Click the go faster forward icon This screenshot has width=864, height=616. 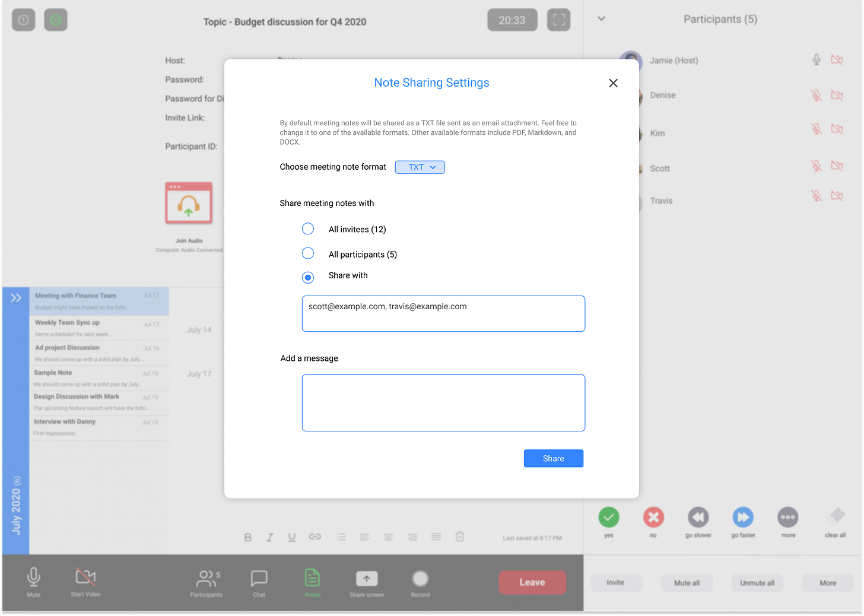pos(743,517)
